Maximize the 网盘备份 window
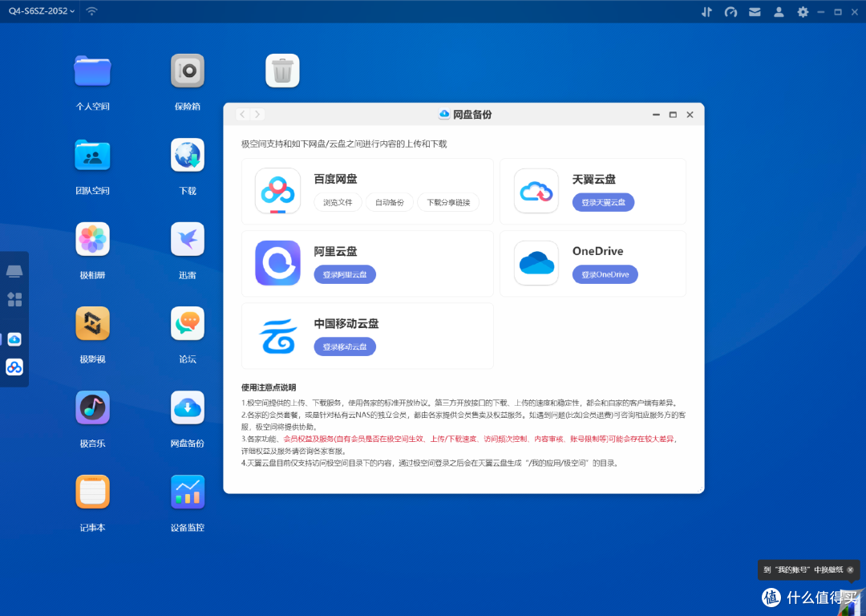The height and width of the screenshot is (616, 866). (673, 115)
